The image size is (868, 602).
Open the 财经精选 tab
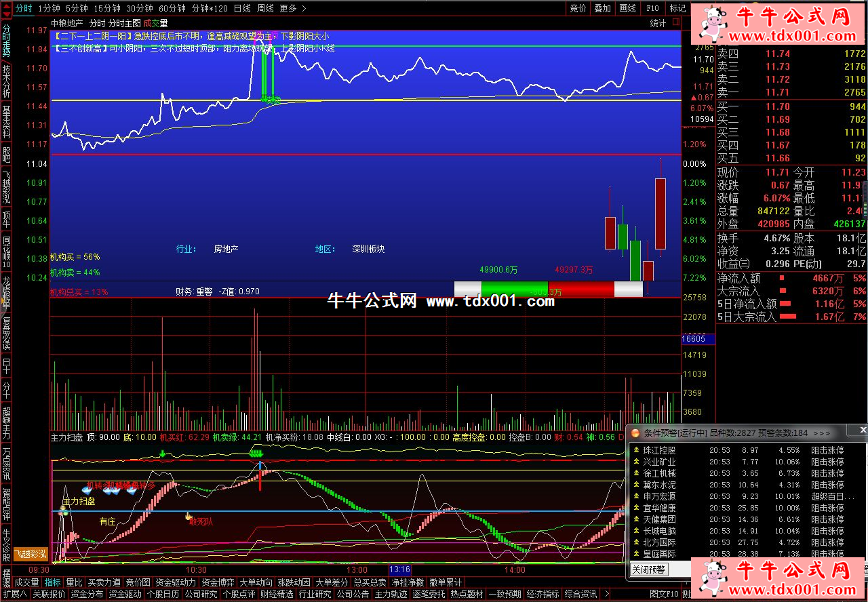click(277, 595)
